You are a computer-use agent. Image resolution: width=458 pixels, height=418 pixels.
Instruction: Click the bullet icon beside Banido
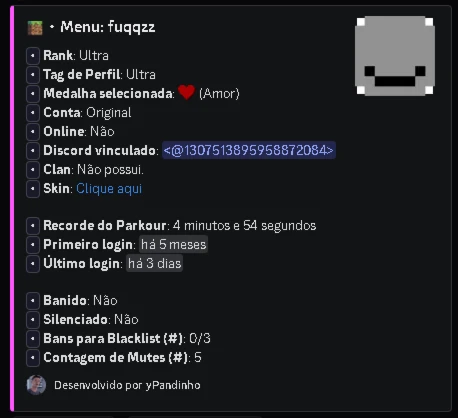click(x=33, y=301)
